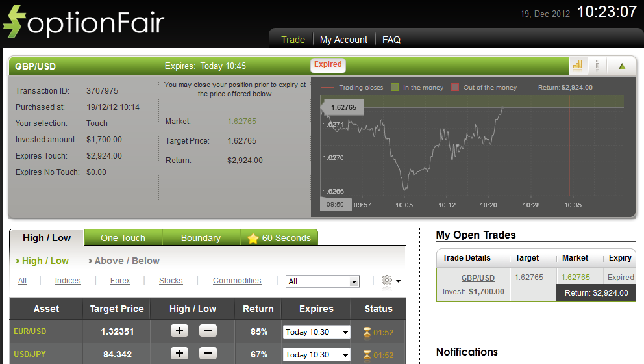The height and width of the screenshot is (364, 644).
Task: Filter assets by Indices
Action: 68,281
